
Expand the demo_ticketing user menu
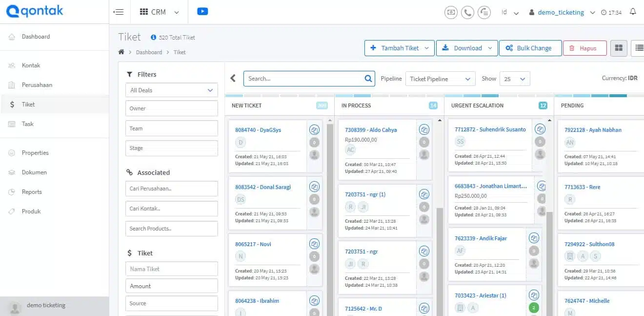pyautogui.click(x=562, y=13)
